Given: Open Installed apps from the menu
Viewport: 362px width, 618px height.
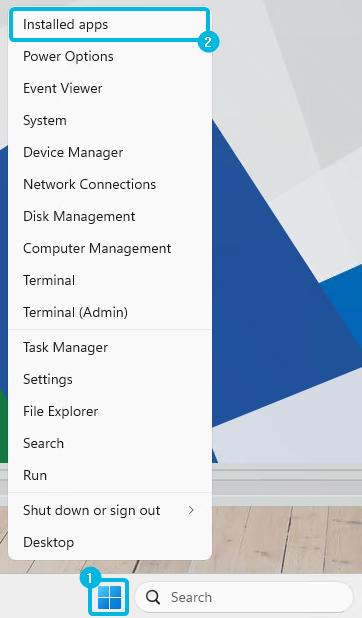Looking at the screenshot, I should (109, 24).
